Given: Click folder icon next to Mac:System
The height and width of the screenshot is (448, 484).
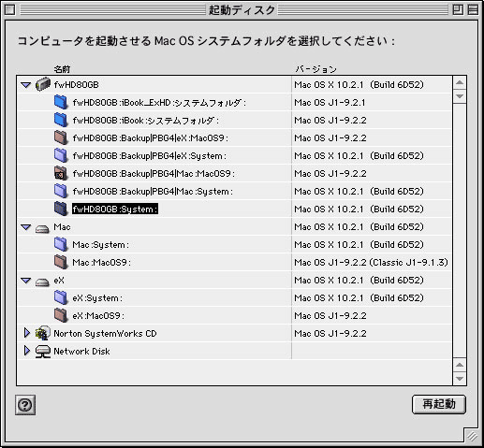Looking at the screenshot, I should pos(61,244).
